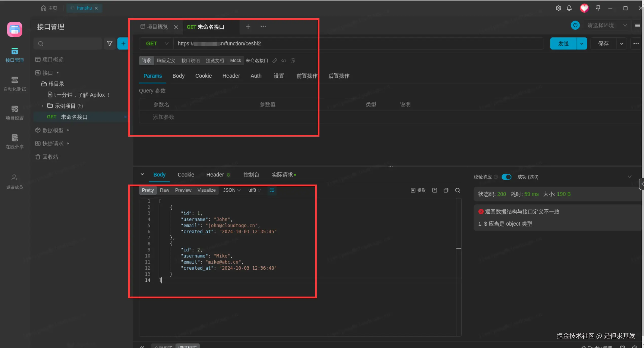Screen dimensions: 644x348
Task: Open the GET method dropdown
Action: [x=157, y=44]
